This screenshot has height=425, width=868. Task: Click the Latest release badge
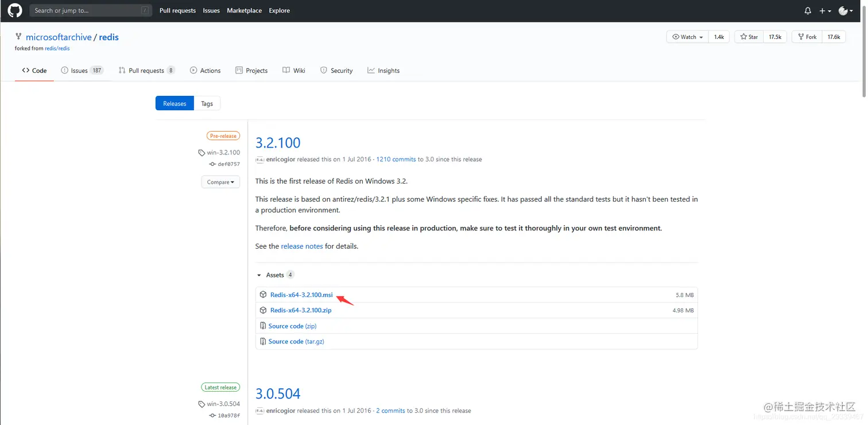point(220,387)
